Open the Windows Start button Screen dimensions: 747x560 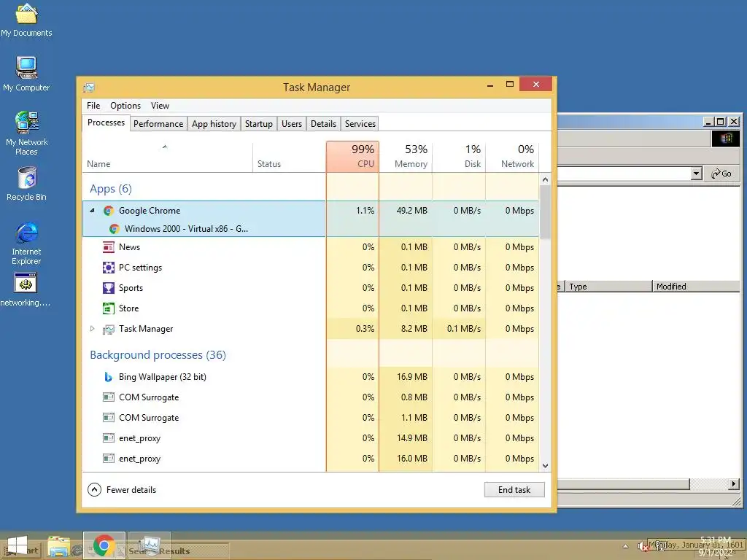point(18,545)
